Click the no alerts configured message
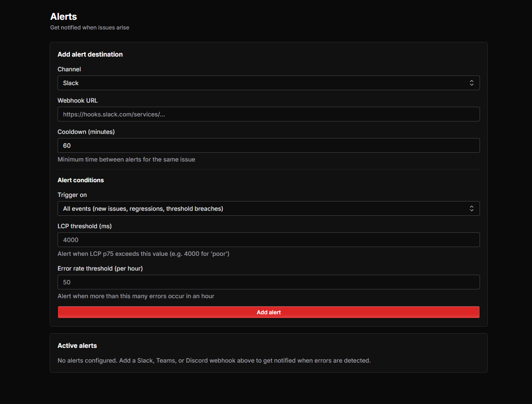The width and height of the screenshot is (532, 404). pos(214,360)
